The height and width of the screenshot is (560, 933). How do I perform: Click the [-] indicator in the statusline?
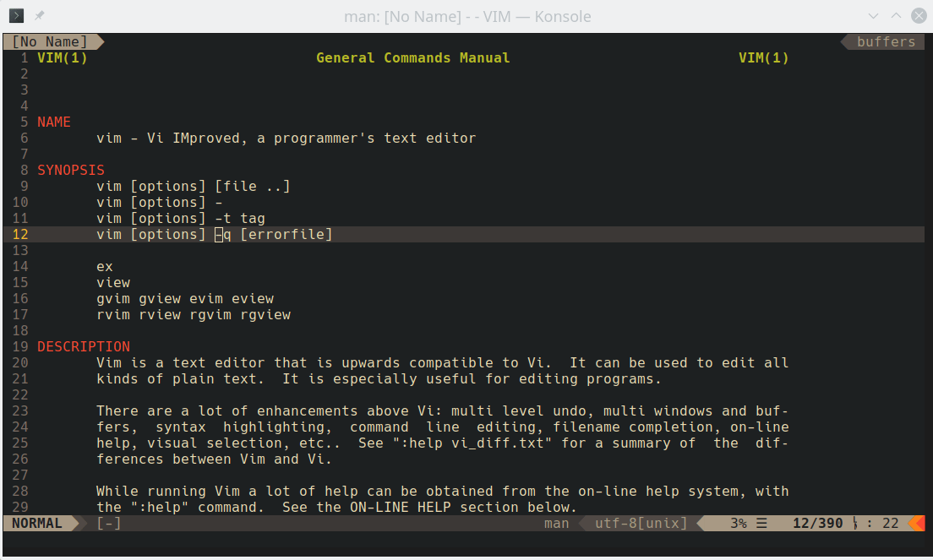coord(107,523)
